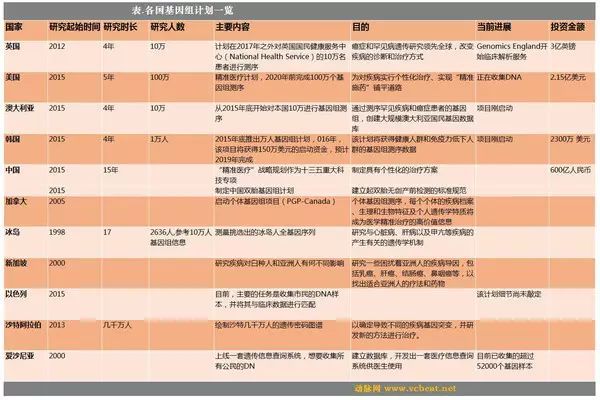Select the 100万 participants cell
The height and width of the screenshot is (400, 600).
pyautogui.click(x=160, y=77)
